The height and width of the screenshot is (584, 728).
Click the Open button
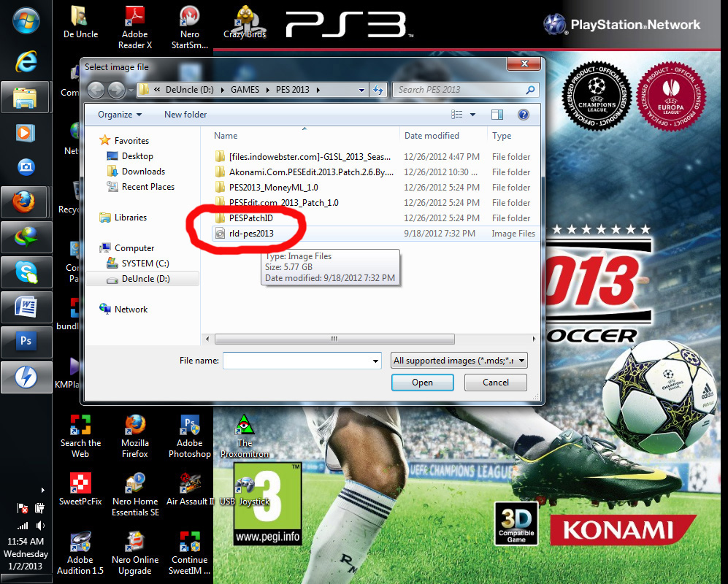423,383
